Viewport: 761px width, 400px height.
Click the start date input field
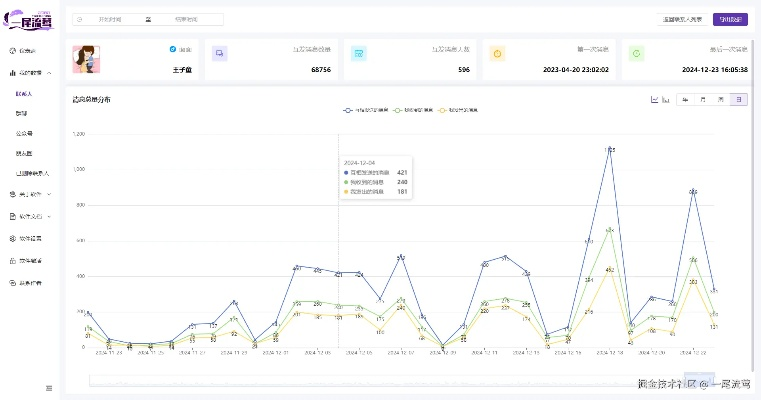pos(110,19)
